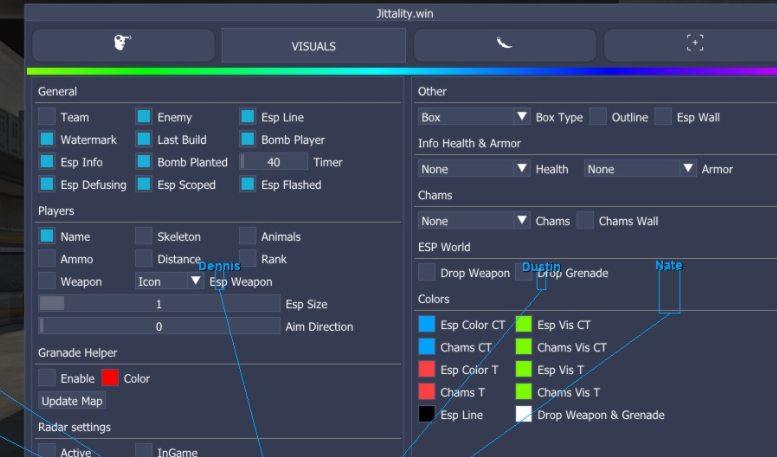Tick Enable under Granade Helper
This screenshot has height=457, width=777.
[x=47, y=379]
